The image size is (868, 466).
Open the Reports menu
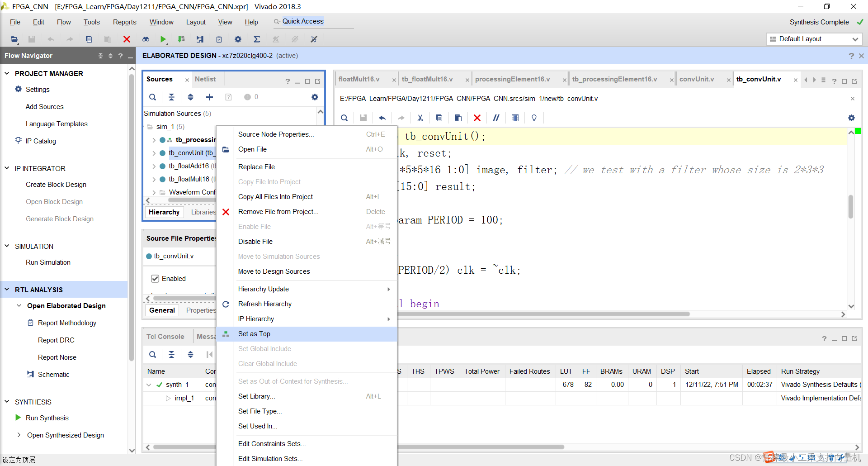pyautogui.click(x=124, y=22)
